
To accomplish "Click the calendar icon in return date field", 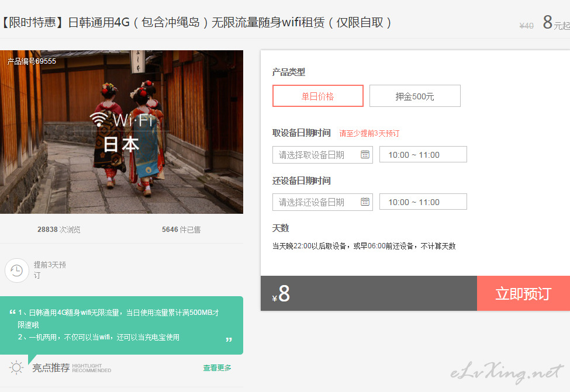I will click(x=365, y=202).
